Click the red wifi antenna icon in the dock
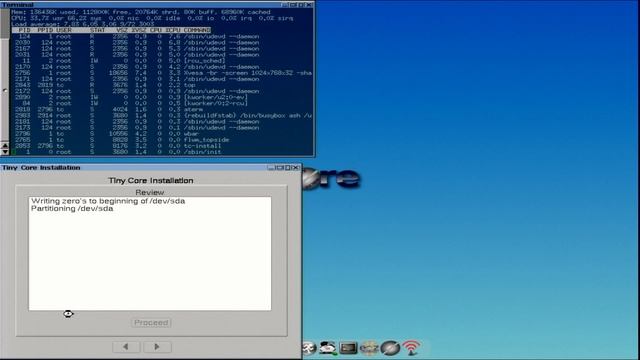The height and width of the screenshot is (360, 640). click(x=411, y=348)
